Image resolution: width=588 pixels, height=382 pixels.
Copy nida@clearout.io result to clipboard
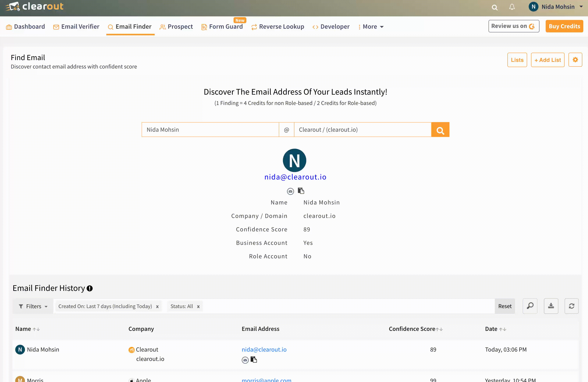click(301, 191)
